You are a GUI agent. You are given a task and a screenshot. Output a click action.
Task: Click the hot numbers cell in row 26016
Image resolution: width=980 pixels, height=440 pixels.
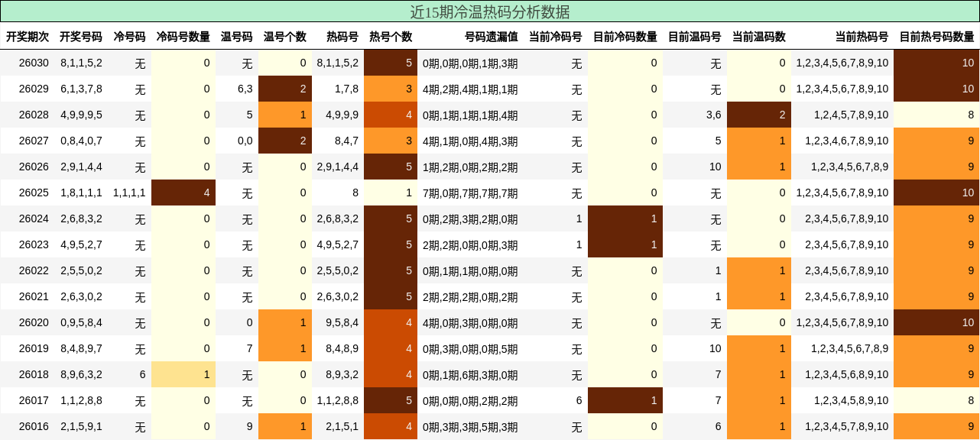coord(841,426)
